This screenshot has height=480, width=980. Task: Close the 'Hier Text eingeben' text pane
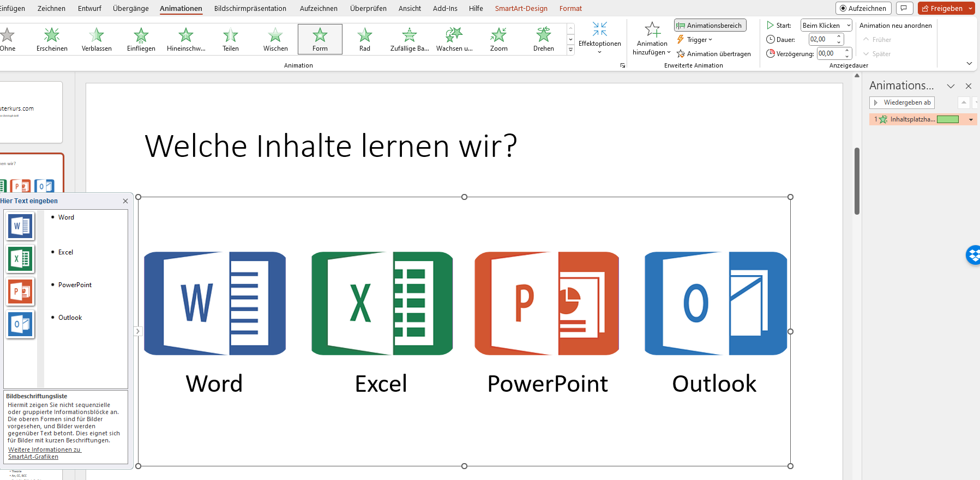(x=125, y=201)
